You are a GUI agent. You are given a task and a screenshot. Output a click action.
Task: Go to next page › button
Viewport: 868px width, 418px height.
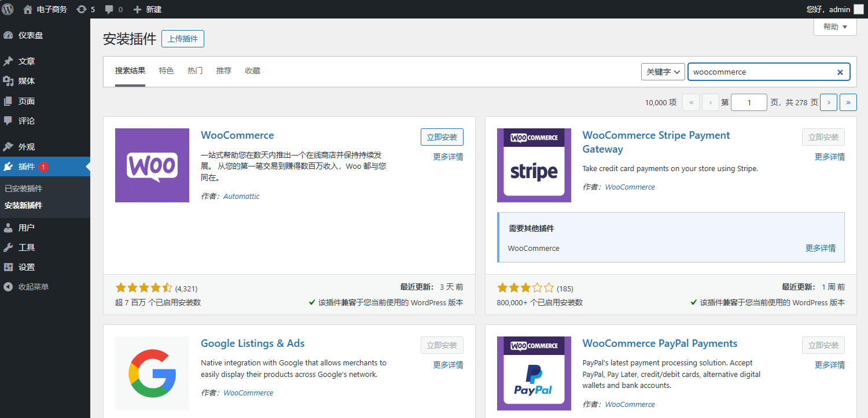tap(829, 102)
